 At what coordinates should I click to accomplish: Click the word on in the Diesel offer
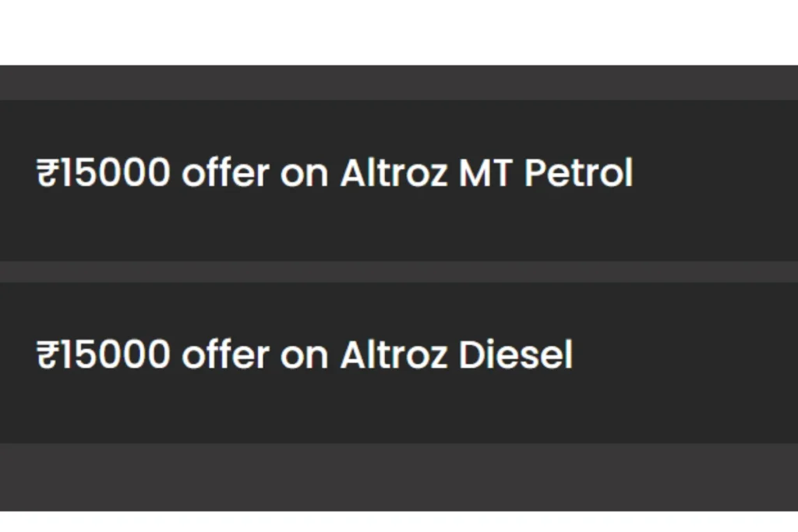pos(305,357)
